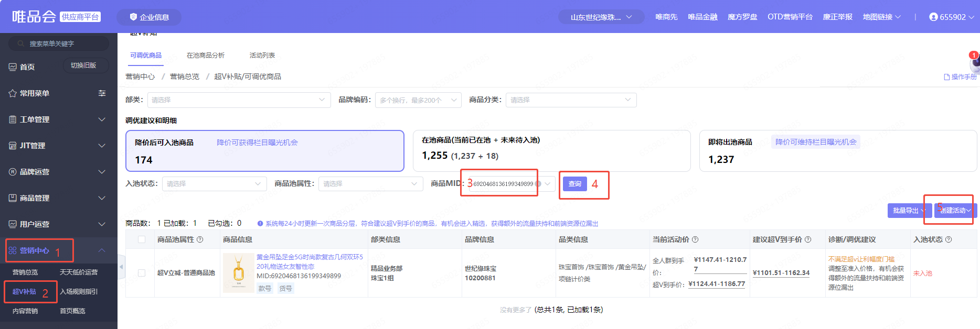Click the user account avatar icon 655902

coord(933,17)
